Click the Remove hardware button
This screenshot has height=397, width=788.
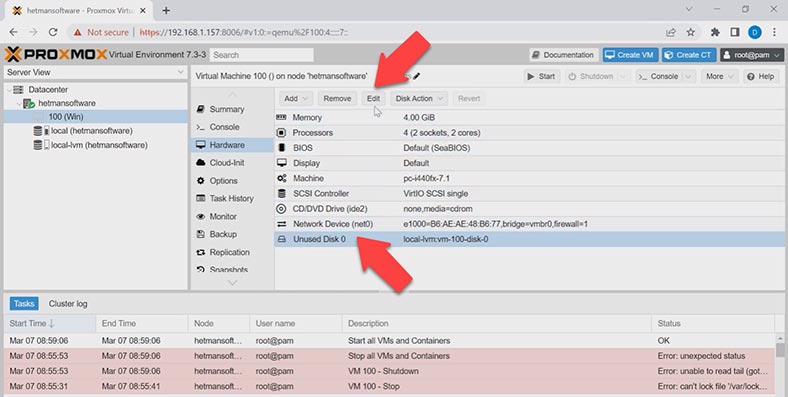point(337,98)
